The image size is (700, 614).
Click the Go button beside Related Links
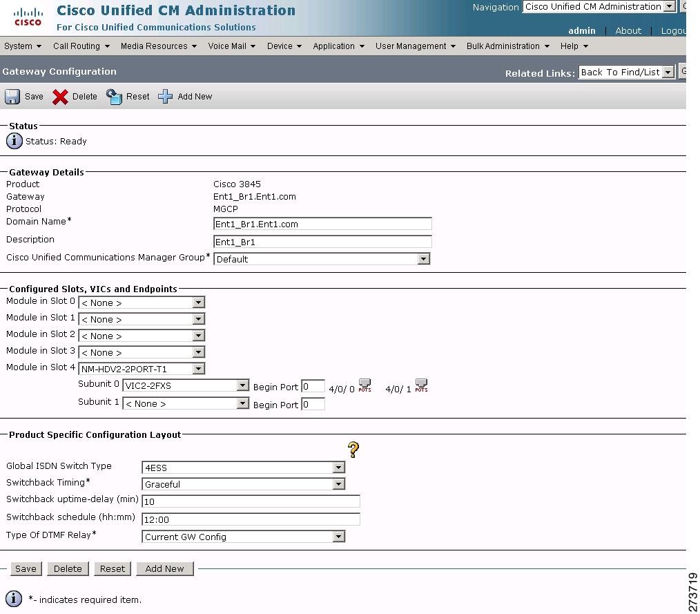[683, 72]
